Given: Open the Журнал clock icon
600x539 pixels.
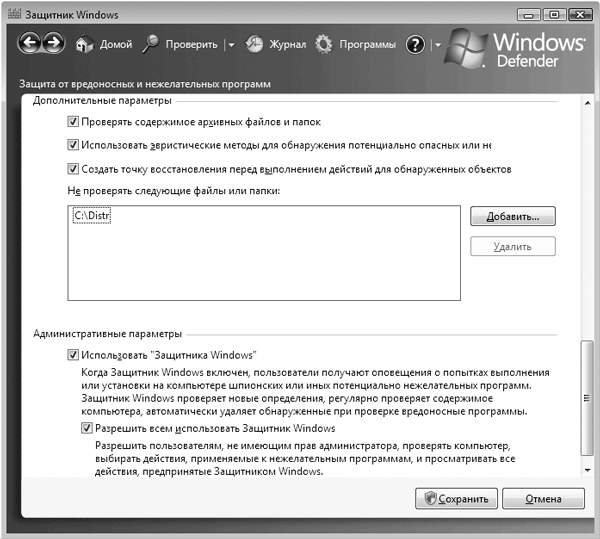Looking at the screenshot, I should point(254,44).
